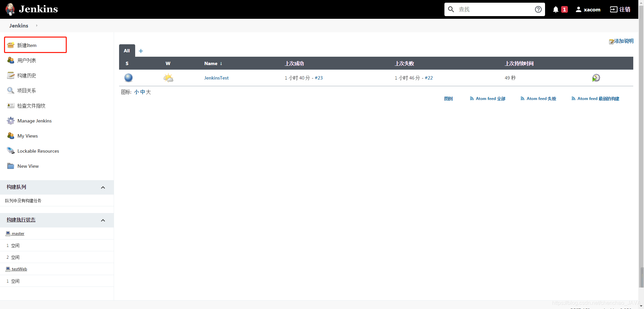This screenshot has width=644, height=309.
Task: Open search help question mark icon
Action: [x=538, y=9]
